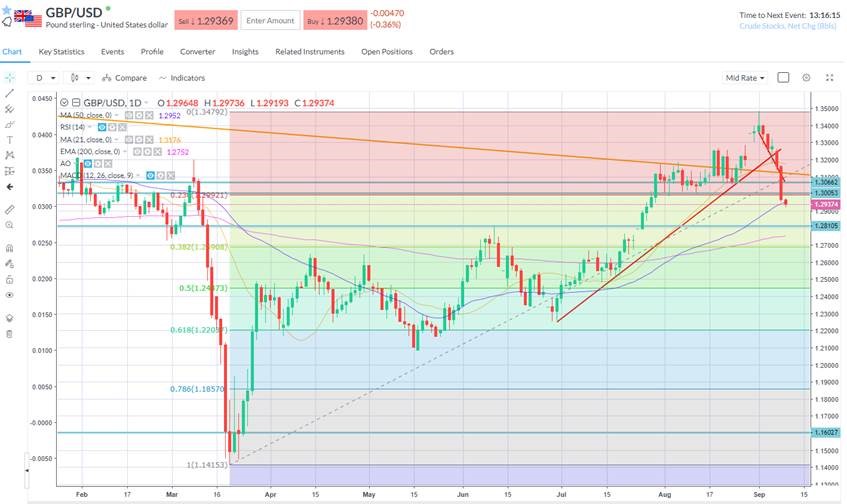Select the text annotation tool
Viewport: 847px width, 504px height.
[x=9, y=140]
